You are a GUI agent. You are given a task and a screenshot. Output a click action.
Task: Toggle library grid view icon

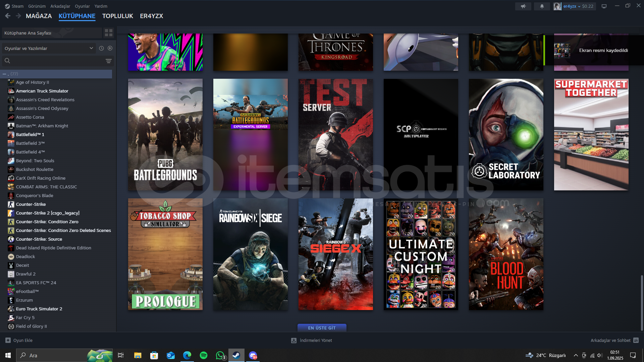(x=109, y=33)
